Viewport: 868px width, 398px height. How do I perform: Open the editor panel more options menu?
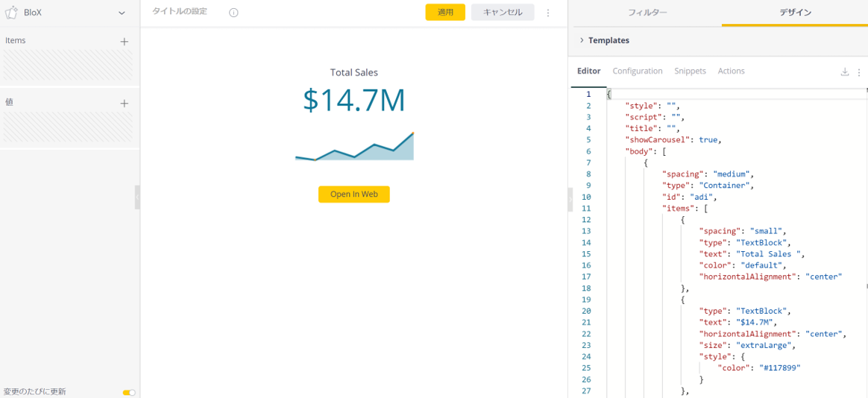[859, 72]
